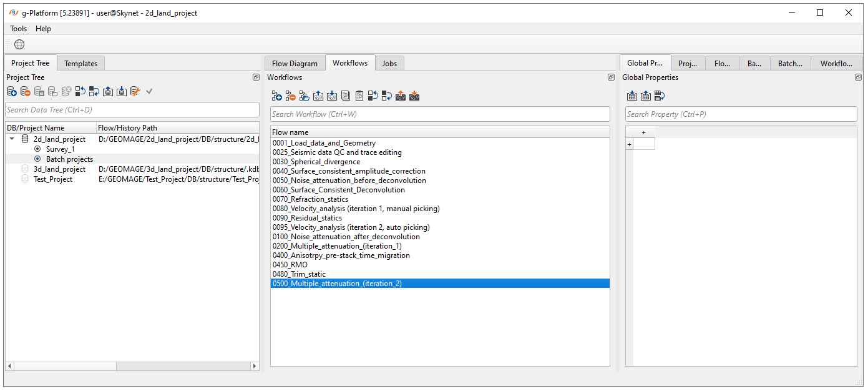Click the add workflow icon with blue plus
The image size is (868, 391).
coord(276,96)
